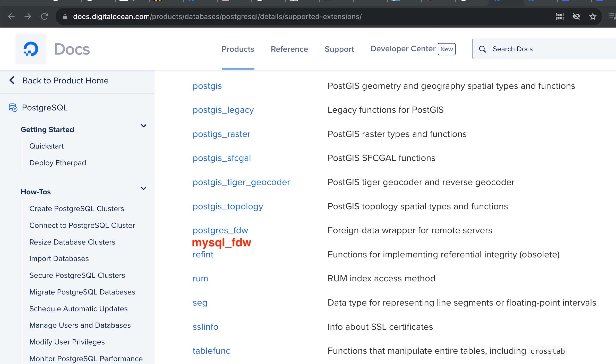Open the grid/QR icon in the address bar
The width and height of the screenshot is (616, 364).
click(560, 16)
